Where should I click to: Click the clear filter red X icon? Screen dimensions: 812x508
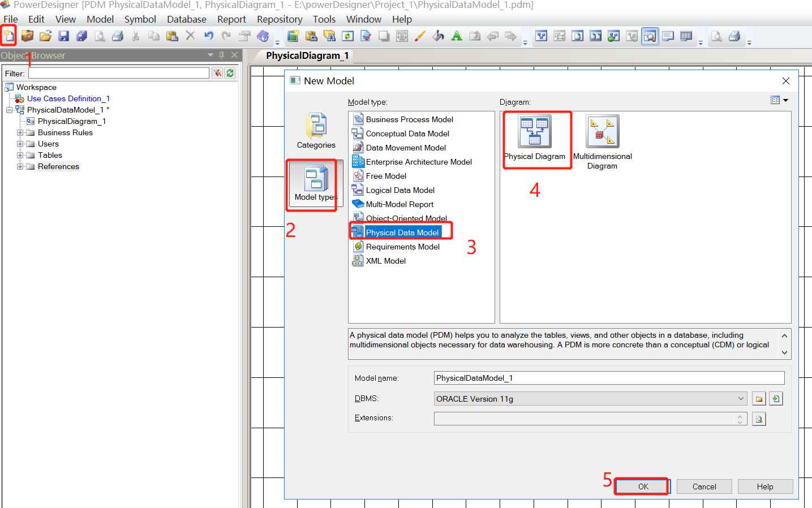click(x=217, y=73)
